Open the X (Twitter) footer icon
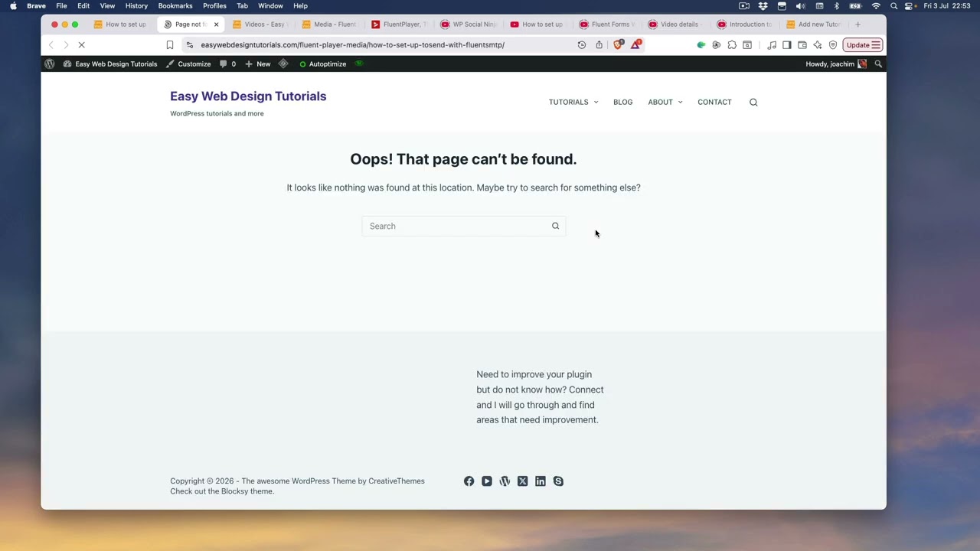The width and height of the screenshot is (980, 551). pyautogui.click(x=522, y=481)
